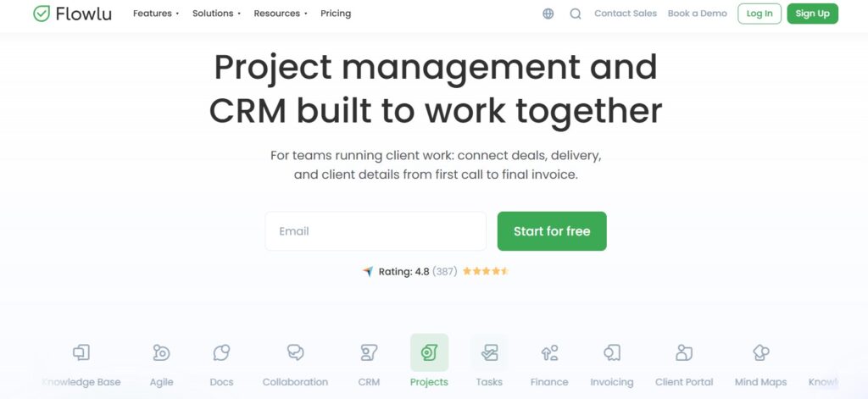This screenshot has height=399, width=868.
Task: Open the Pricing page link
Action: pos(336,14)
